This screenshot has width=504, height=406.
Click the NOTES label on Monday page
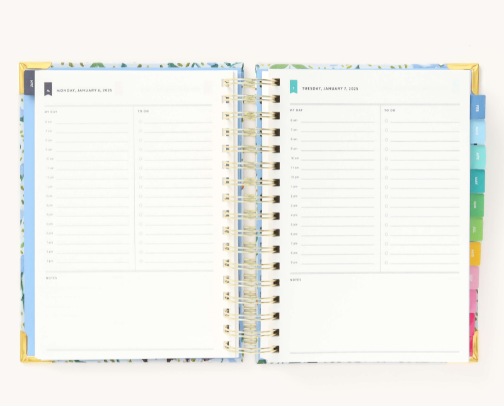51,278
